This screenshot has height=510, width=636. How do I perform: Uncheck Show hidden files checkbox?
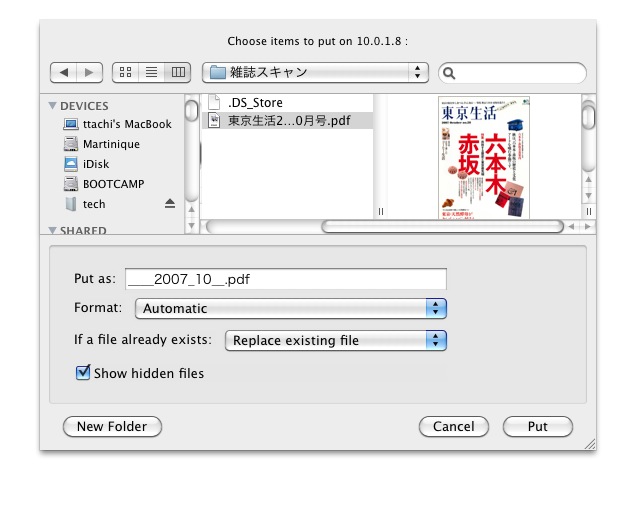83,373
